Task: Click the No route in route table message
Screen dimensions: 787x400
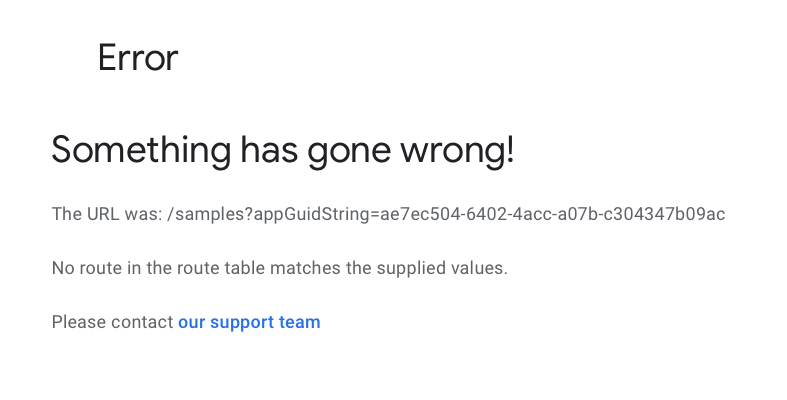Action: tap(280, 268)
